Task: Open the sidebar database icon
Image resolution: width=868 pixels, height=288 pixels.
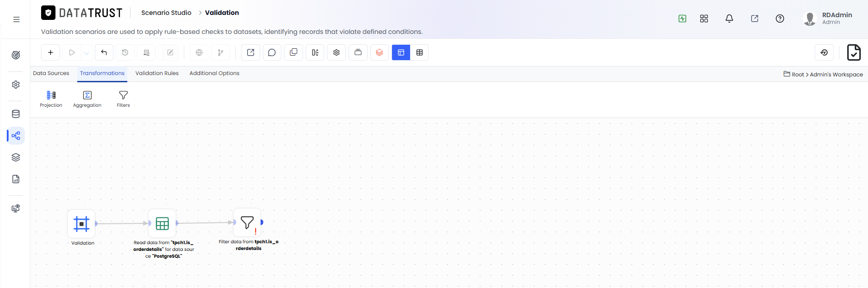Action: pyautogui.click(x=16, y=114)
